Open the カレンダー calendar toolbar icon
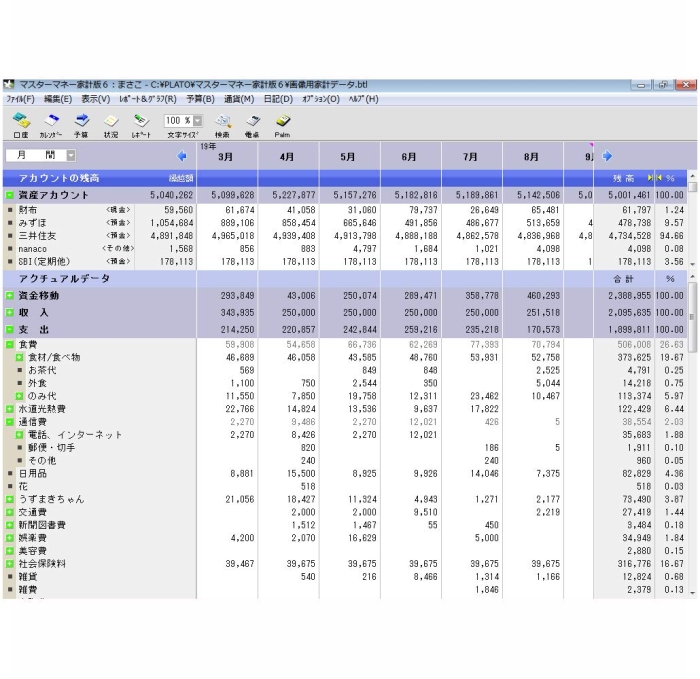Image resolution: width=700 pixels, height=679 pixels. point(51,125)
